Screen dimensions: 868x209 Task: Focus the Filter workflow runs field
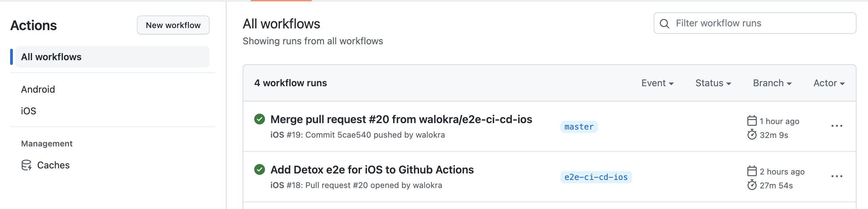point(755,23)
